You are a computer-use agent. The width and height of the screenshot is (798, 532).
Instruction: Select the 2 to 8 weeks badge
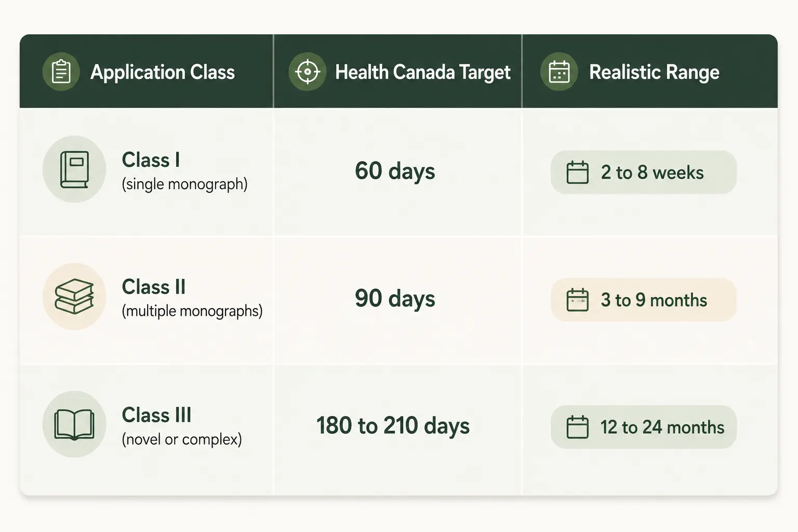coord(644,172)
